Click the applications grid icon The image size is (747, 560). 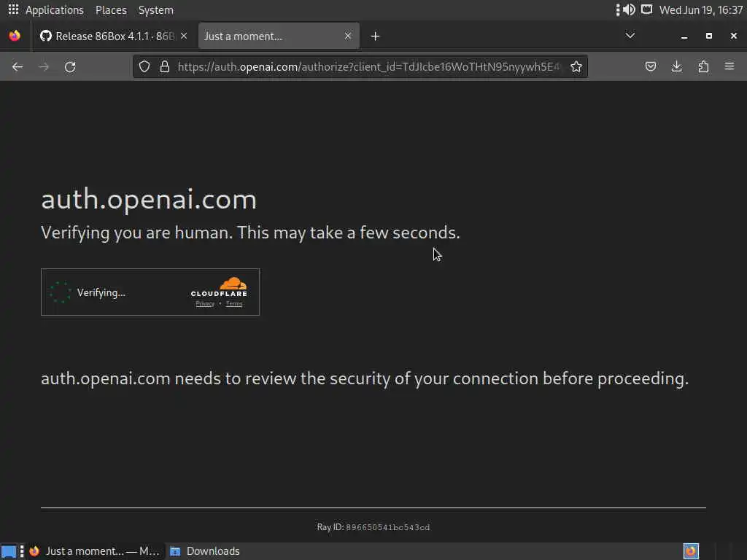pyautogui.click(x=13, y=9)
